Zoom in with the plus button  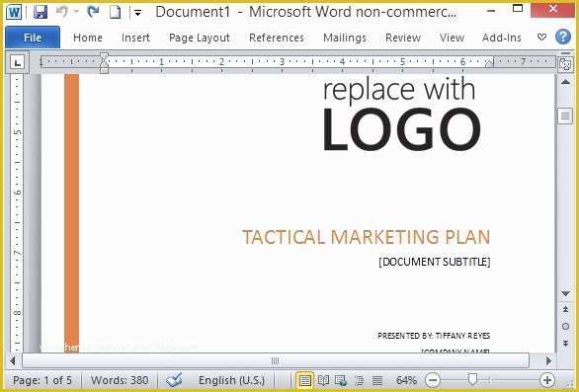(547, 380)
